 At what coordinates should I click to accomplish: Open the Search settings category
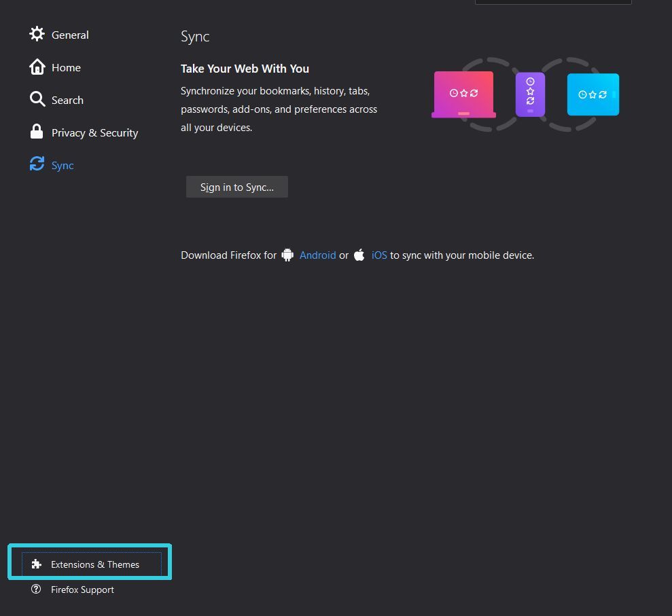[x=67, y=100]
